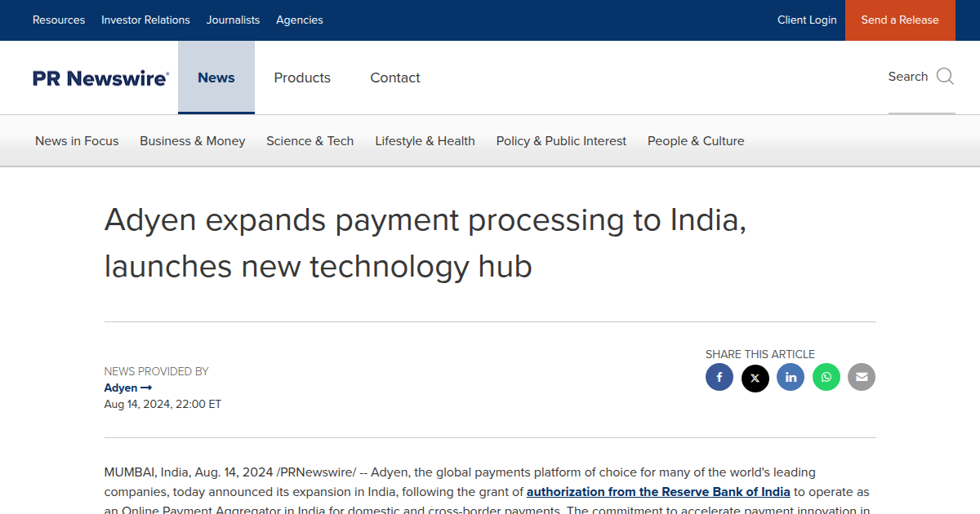980x514 pixels.
Task: Share the article on Facebook
Action: (719, 377)
